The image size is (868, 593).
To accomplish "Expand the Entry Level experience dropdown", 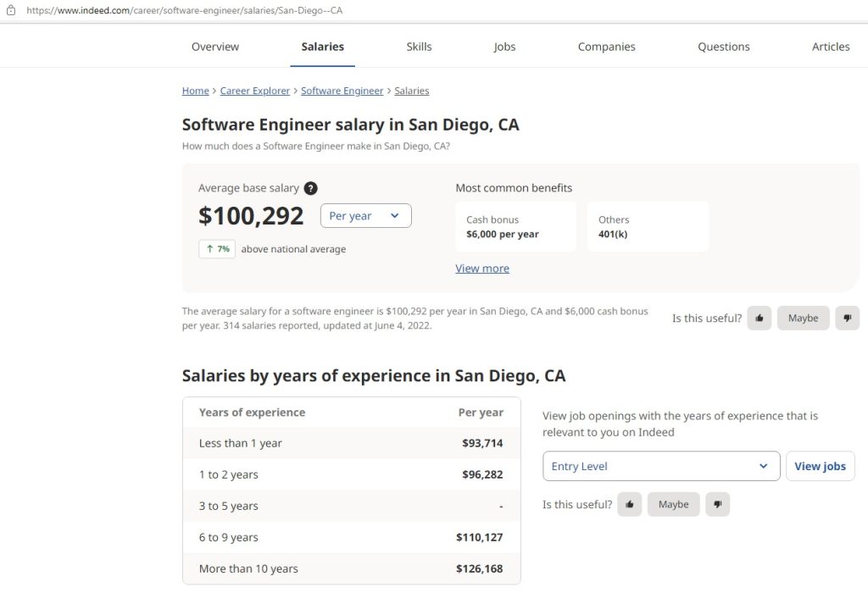I will (660, 467).
